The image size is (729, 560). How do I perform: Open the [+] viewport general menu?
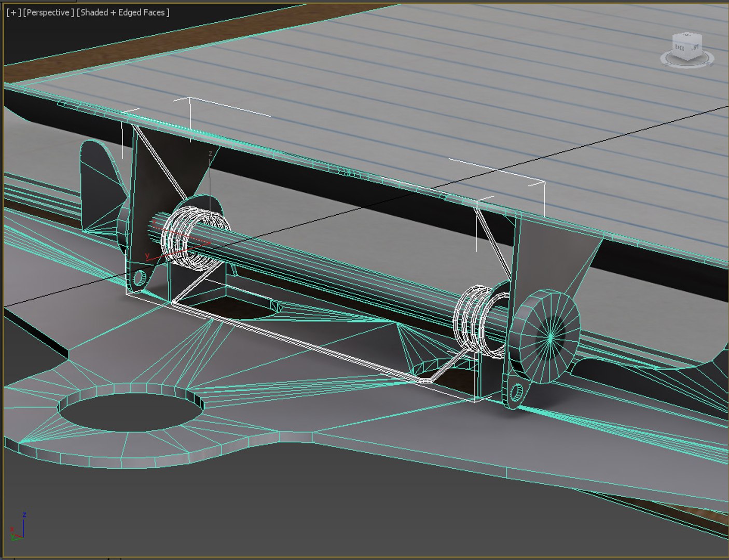pos(13,12)
